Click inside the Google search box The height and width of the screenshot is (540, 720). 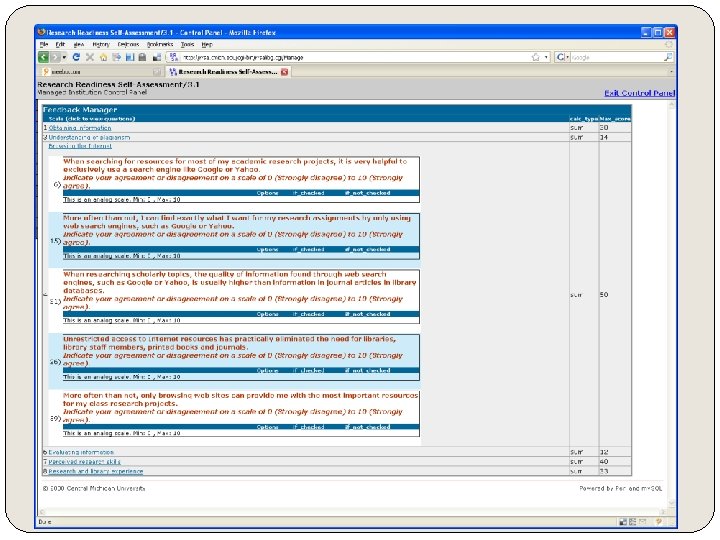[x=616, y=57]
